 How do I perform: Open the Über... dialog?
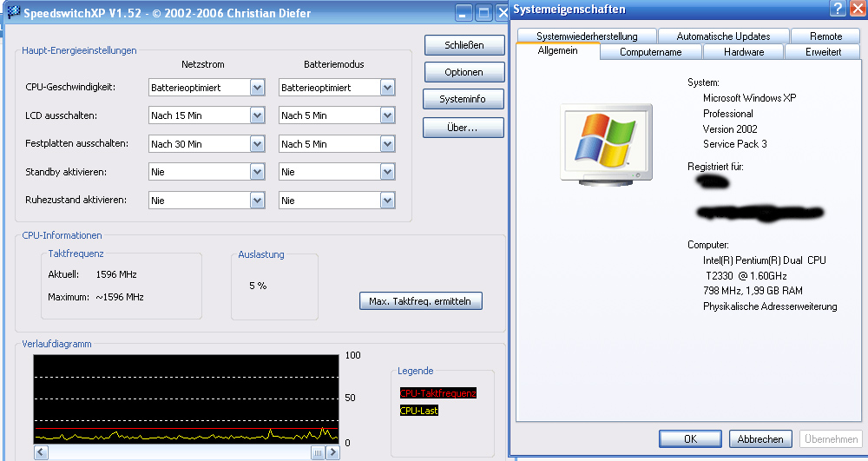(463, 128)
